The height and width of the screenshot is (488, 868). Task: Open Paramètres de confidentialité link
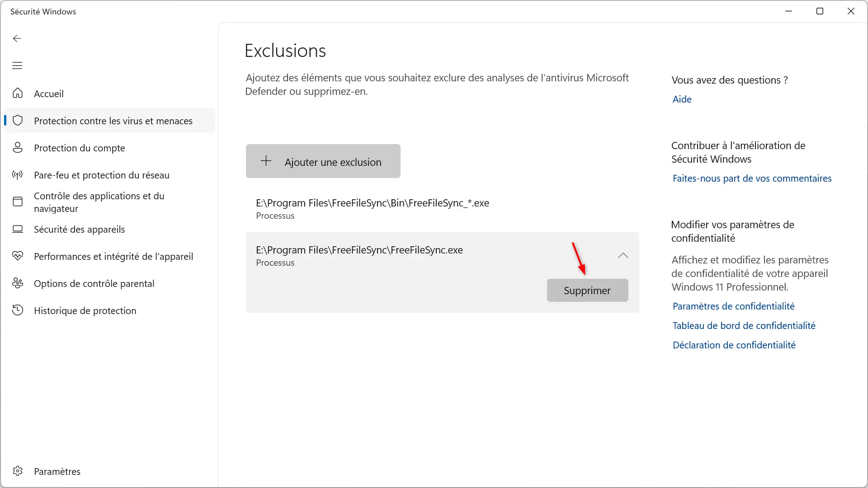click(733, 306)
